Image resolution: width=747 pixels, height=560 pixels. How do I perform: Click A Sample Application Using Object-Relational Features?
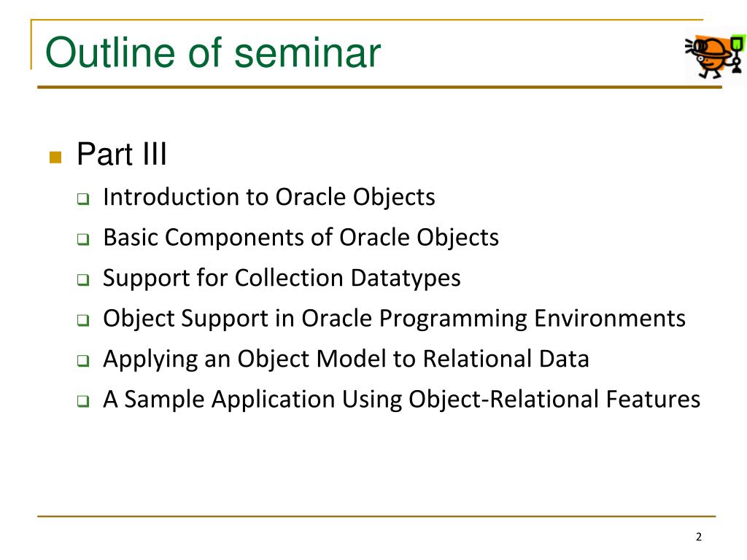tap(402, 400)
